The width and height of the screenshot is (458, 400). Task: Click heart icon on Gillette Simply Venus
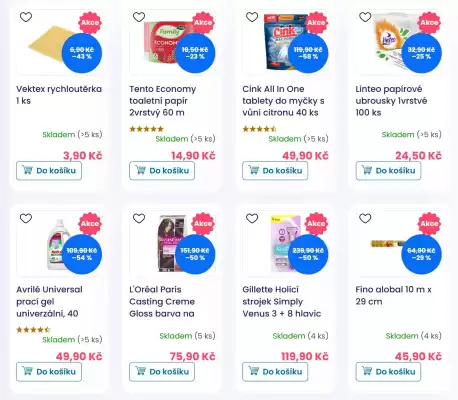tap(252, 218)
